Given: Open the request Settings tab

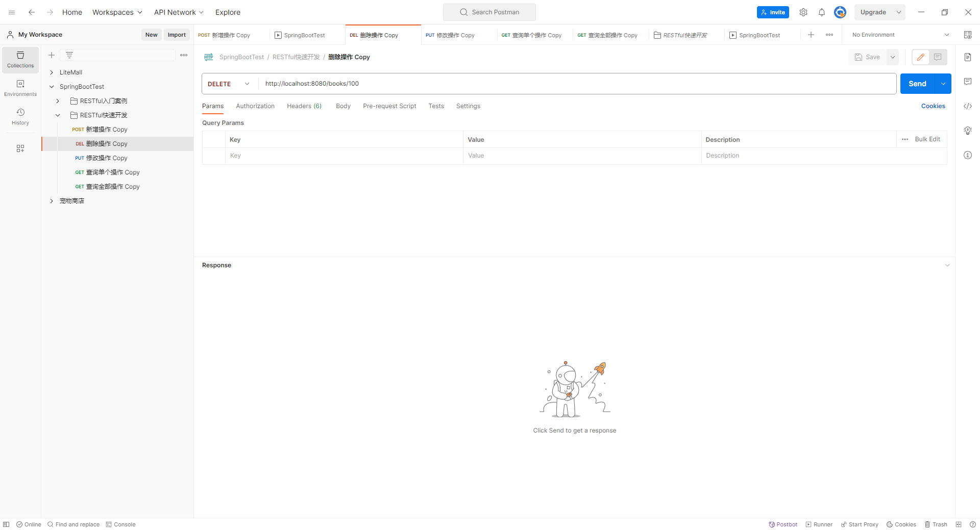Looking at the screenshot, I should pyautogui.click(x=468, y=106).
